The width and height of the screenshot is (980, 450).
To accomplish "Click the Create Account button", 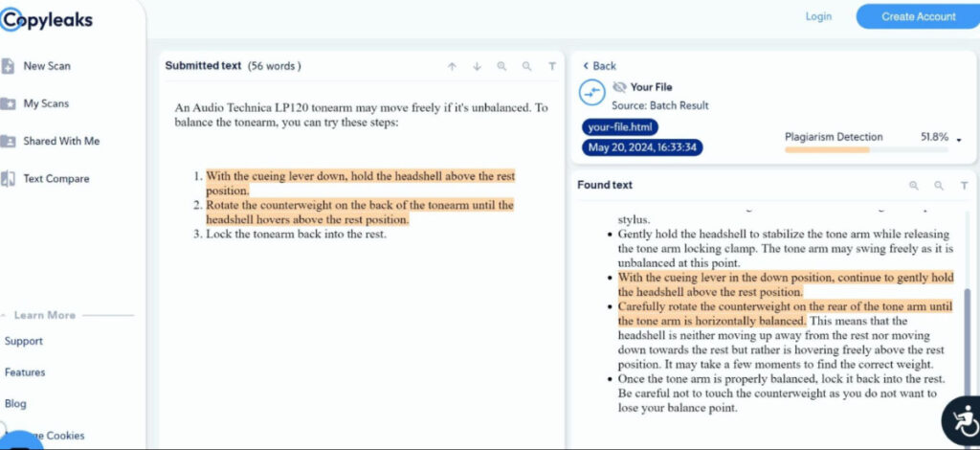I will (918, 16).
